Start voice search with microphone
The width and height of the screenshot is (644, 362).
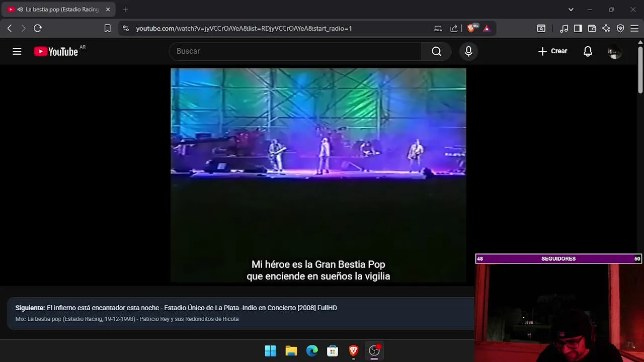coord(468,51)
